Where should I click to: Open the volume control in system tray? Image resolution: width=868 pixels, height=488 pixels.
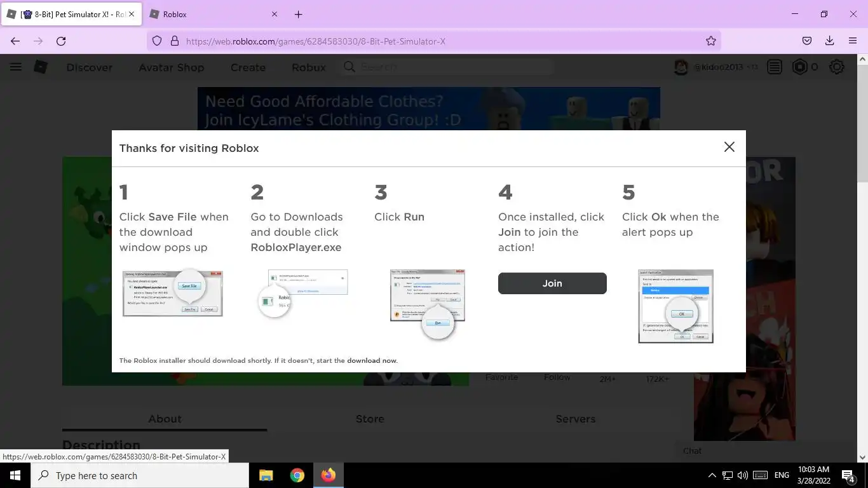tap(743, 475)
